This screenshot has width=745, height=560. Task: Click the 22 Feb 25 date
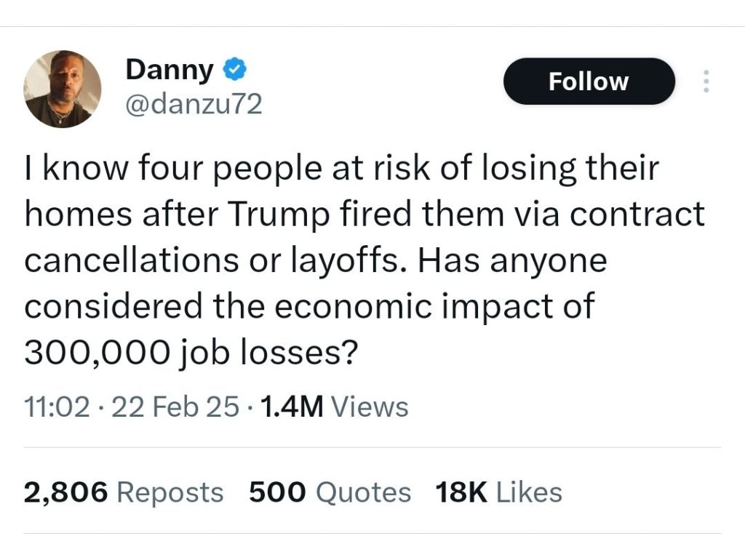pos(175,407)
